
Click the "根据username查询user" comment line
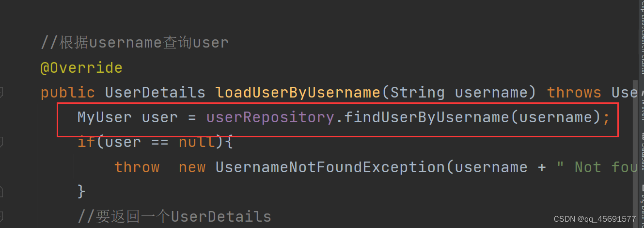(135, 43)
